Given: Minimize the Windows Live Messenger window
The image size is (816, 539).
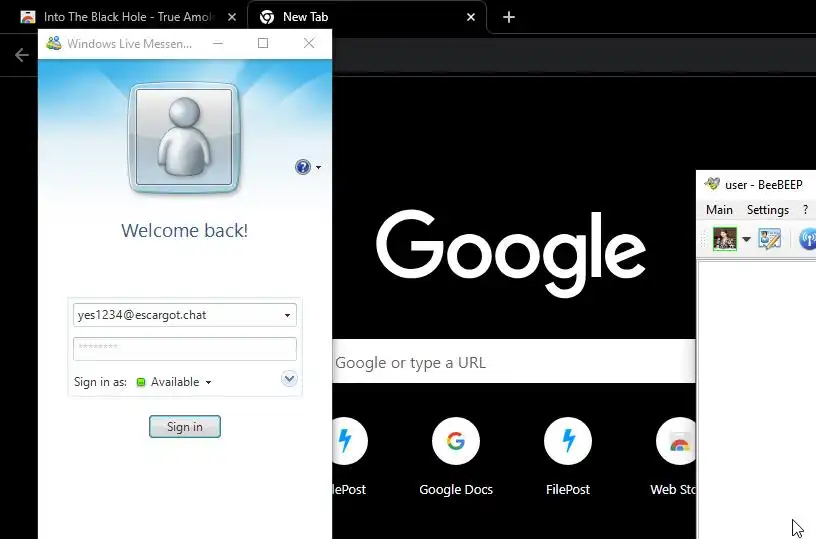Looking at the screenshot, I should tap(218, 43).
